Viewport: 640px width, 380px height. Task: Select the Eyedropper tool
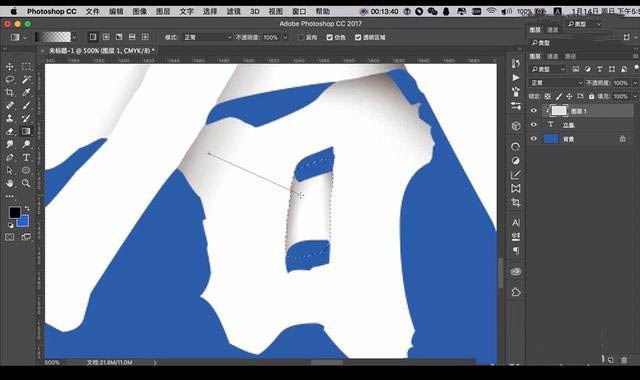click(x=26, y=93)
